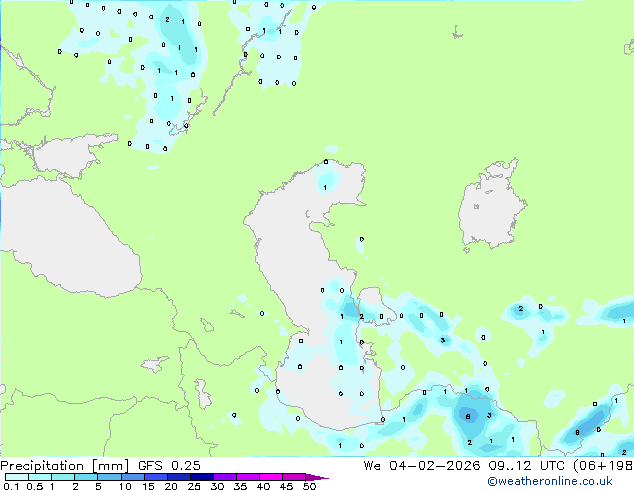
Task: Click the Aral Sea on the map
Action: [x=491, y=206]
